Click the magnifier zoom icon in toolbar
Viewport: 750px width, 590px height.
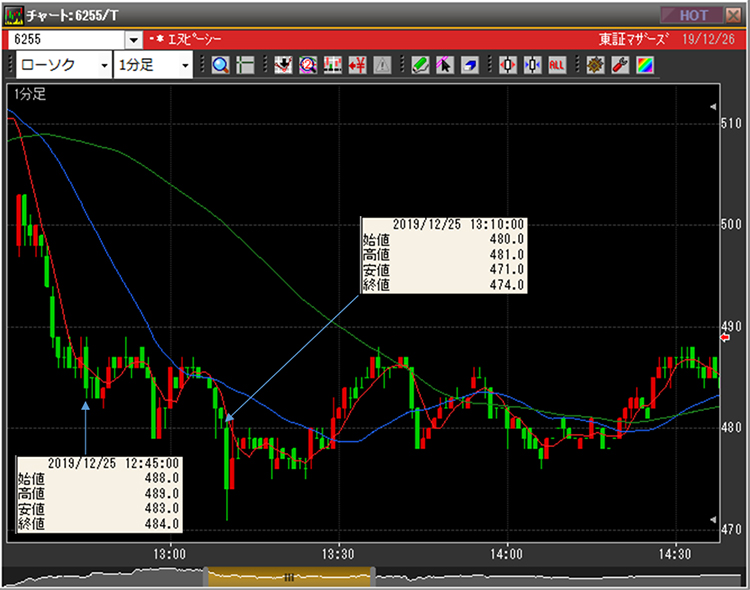220,65
